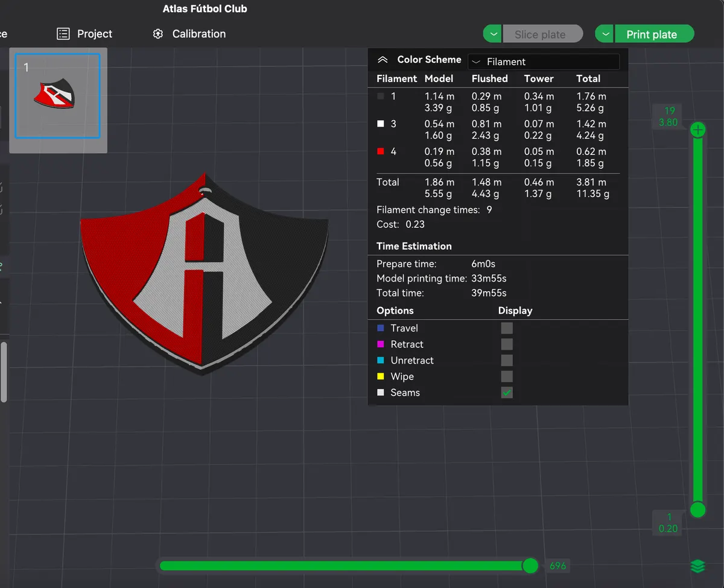Click the horizontal move slider handle

530,566
